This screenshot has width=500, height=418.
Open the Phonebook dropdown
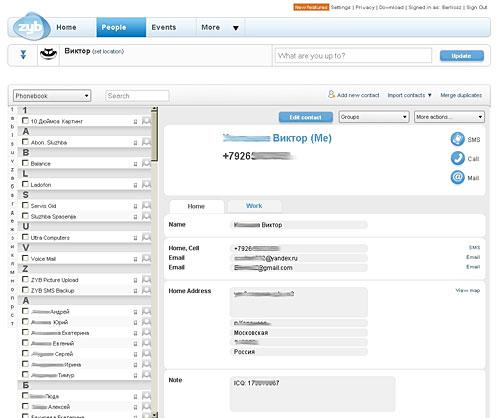[52, 96]
